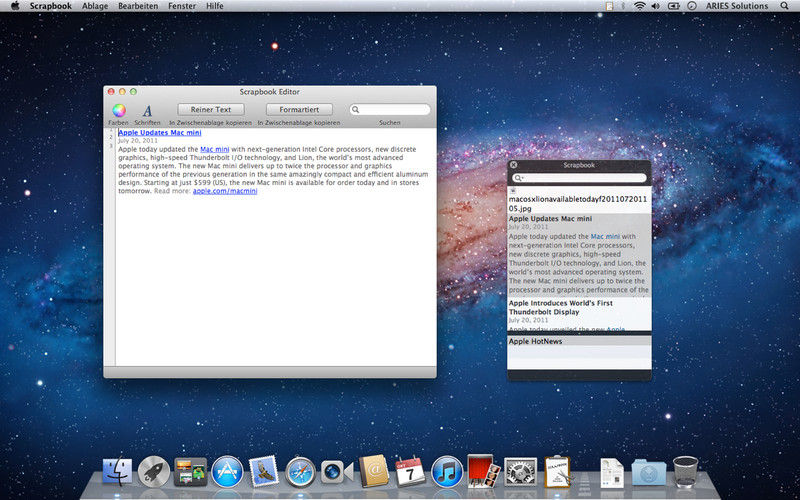Close the Scrapbook panel
Image resolution: width=800 pixels, height=500 pixels.
click(x=514, y=165)
